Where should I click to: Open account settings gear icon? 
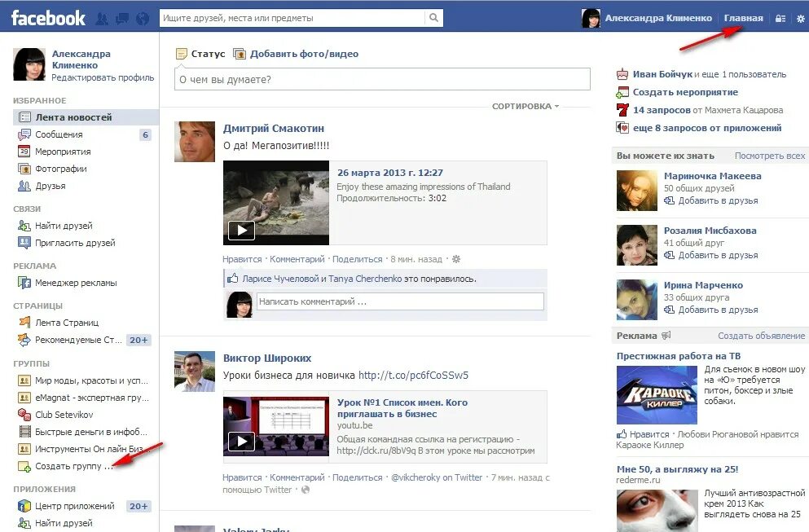click(x=800, y=18)
